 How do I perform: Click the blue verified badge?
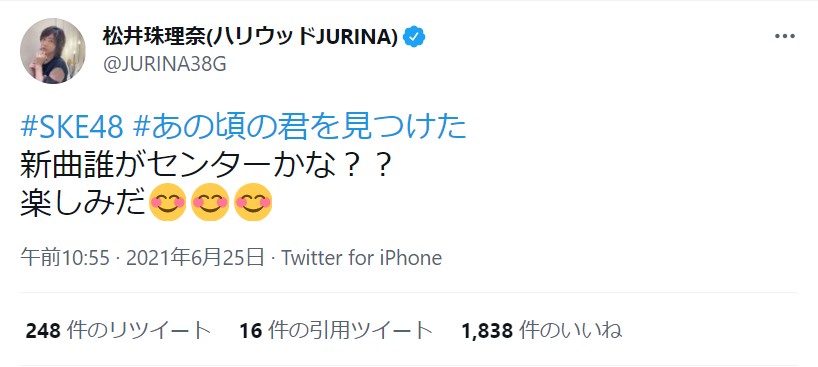coord(414,37)
